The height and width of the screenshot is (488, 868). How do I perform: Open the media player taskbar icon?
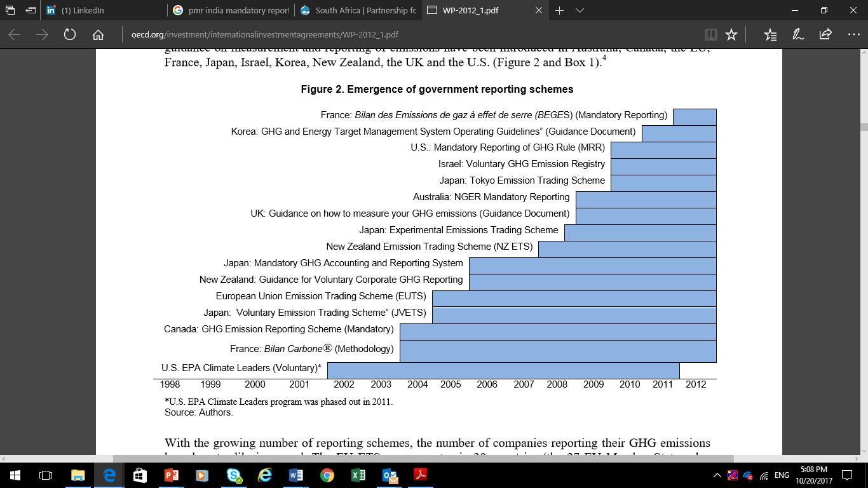click(x=202, y=475)
